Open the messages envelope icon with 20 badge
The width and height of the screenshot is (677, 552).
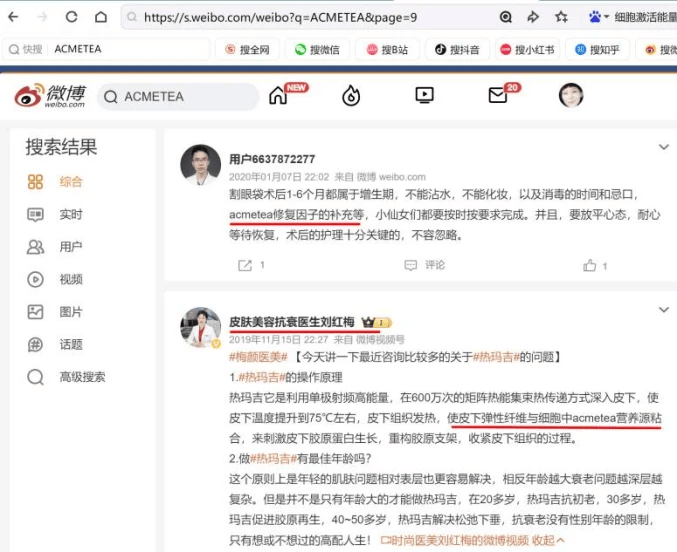click(498, 95)
